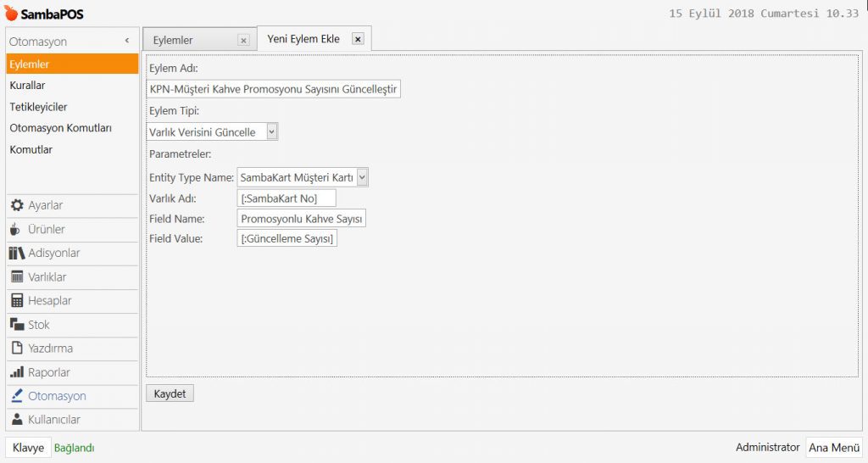Open Hesaplar with the calculator icon
The height and width of the screenshot is (463, 868).
16,301
